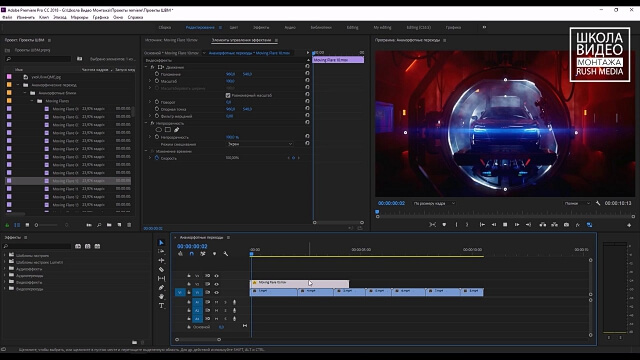Select the Slip tool
The width and height of the screenshot is (640, 360).
[x=161, y=278]
